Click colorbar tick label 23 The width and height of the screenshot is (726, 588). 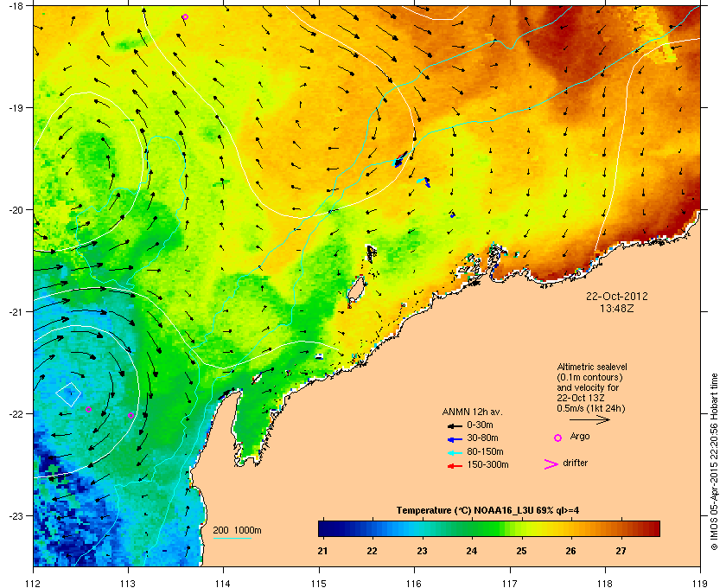tap(422, 551)
